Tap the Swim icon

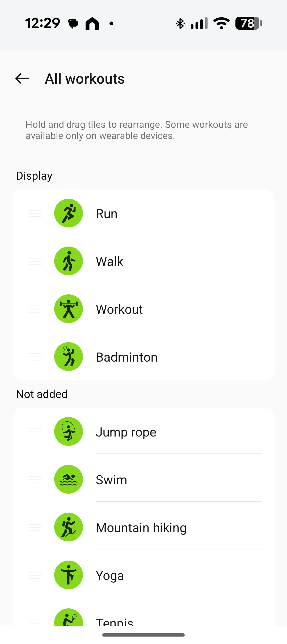(69, 479)
